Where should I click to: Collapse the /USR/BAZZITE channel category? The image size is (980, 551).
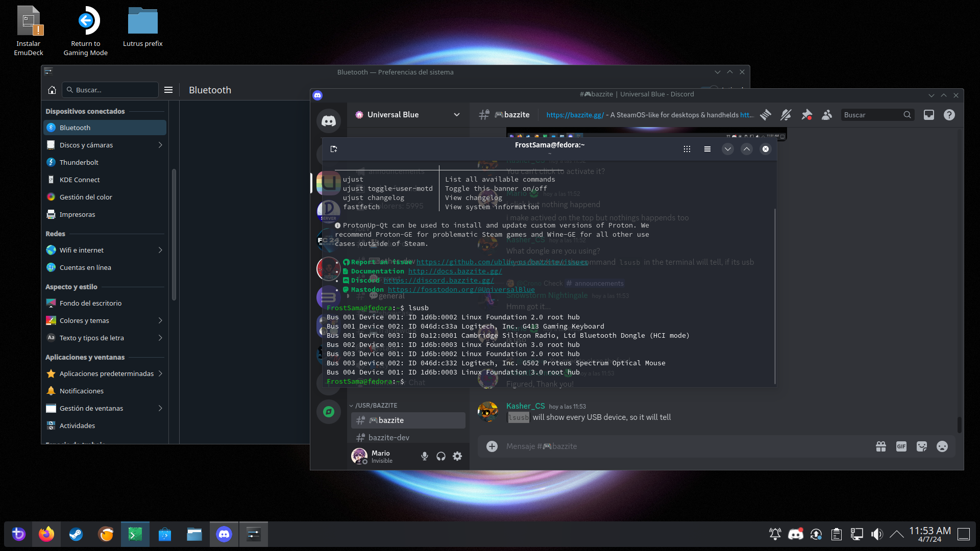(x=376, y=406)
